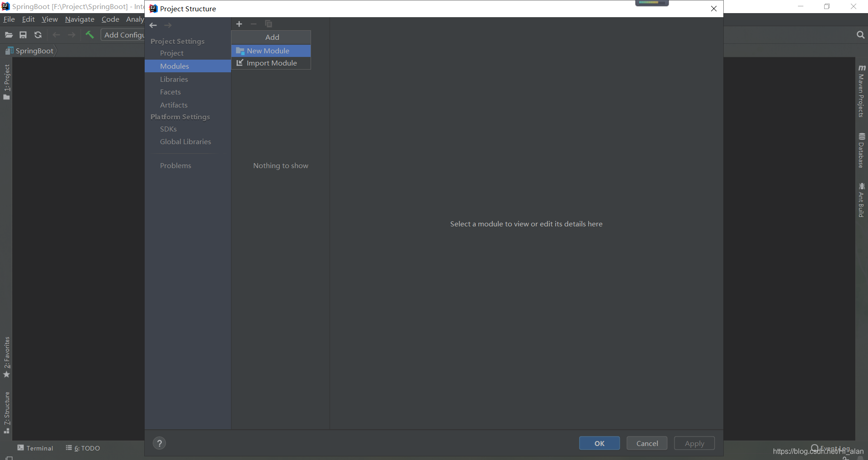Click the minus Remove module icon

254,24
